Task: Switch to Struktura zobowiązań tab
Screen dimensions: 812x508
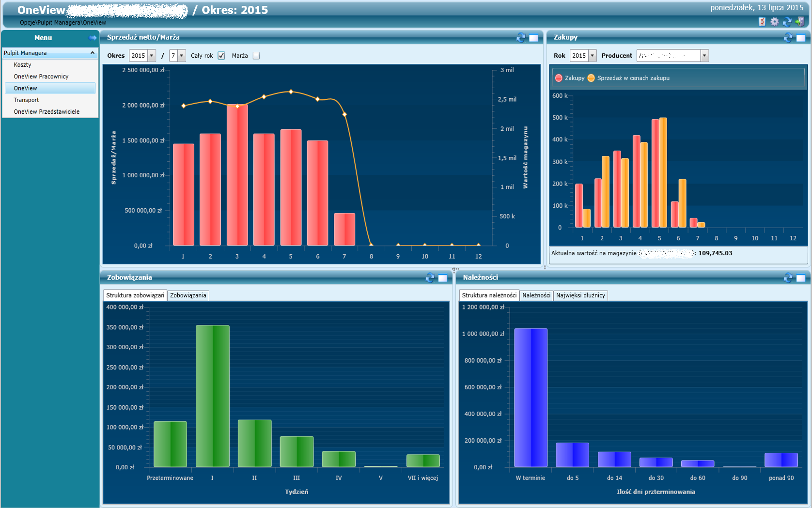Action: [135, 295]
